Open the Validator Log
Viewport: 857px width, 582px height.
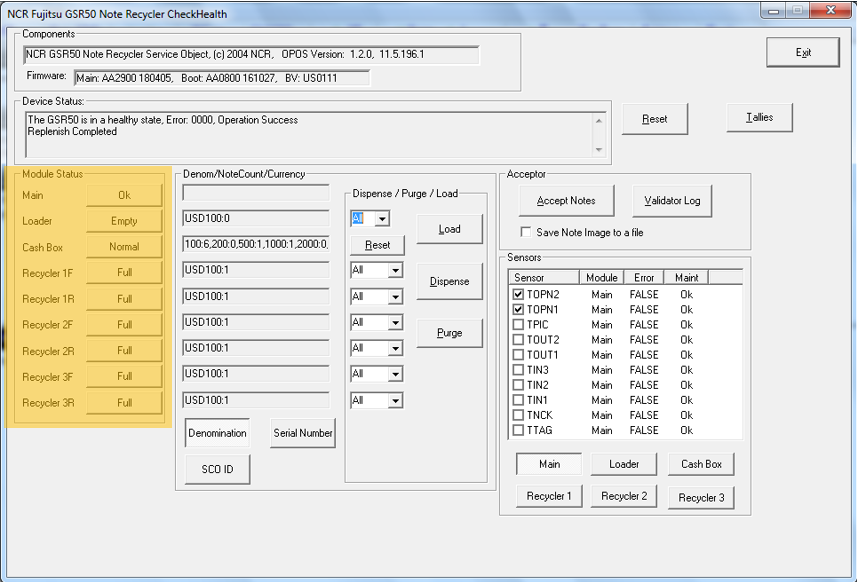point(672,201)
